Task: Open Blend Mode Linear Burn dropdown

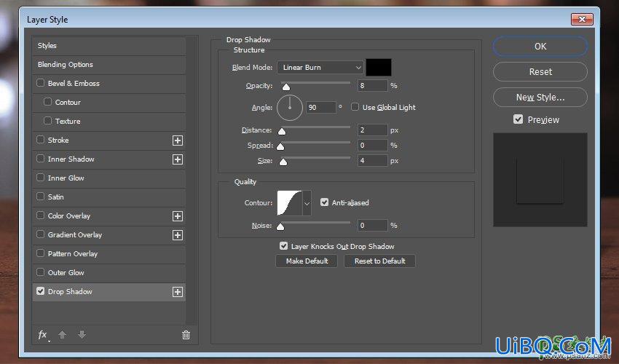Action: click(320, 68)
